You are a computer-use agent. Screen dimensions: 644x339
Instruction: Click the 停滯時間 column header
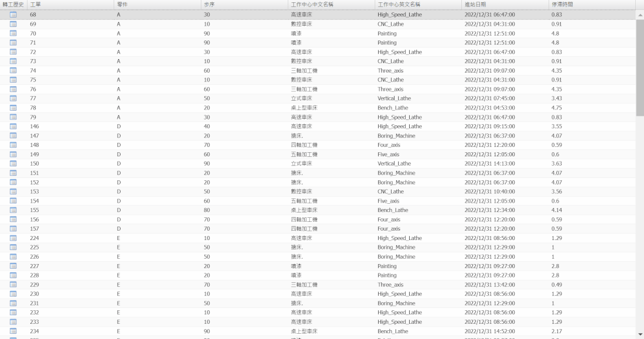point(561,5)
